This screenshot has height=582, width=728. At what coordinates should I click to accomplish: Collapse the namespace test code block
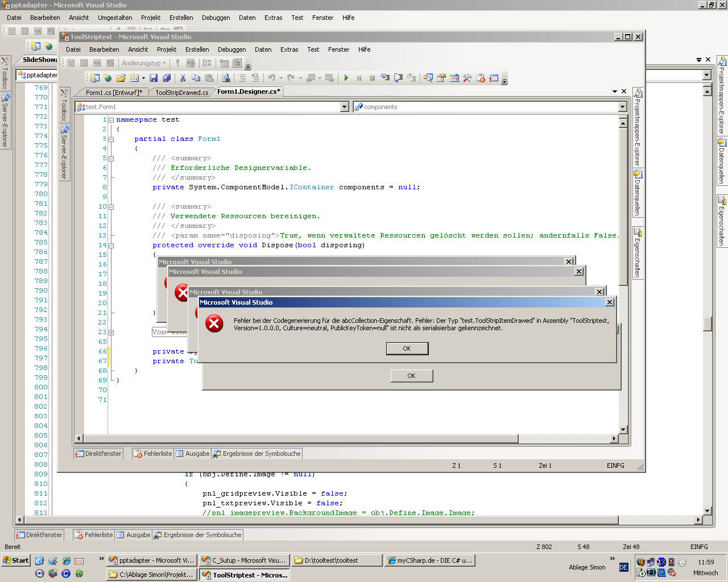tap(111, 120)
